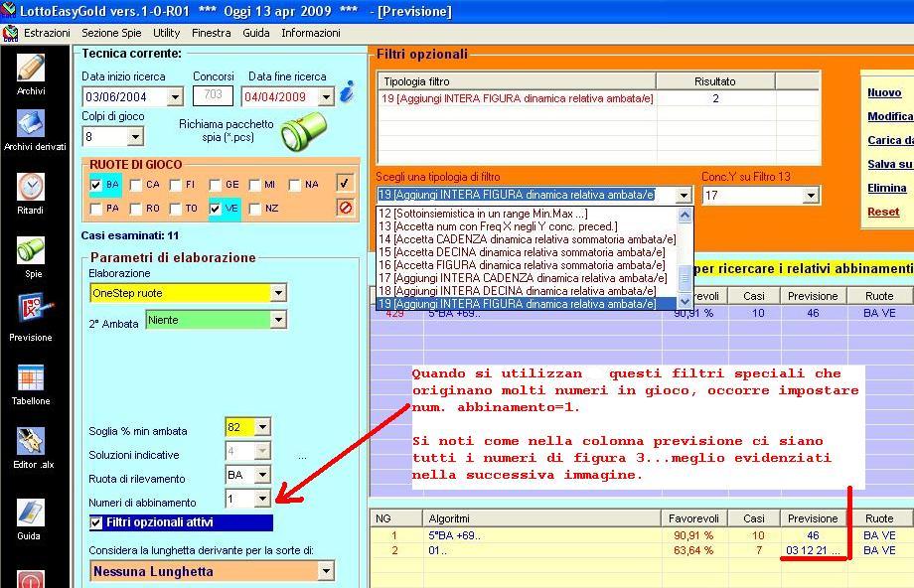The width and height of the screenshot is (914, 588).
Task: Click the LottoEasyGold title bar icon
Action: pyautogui.click(x=8, y=10)
